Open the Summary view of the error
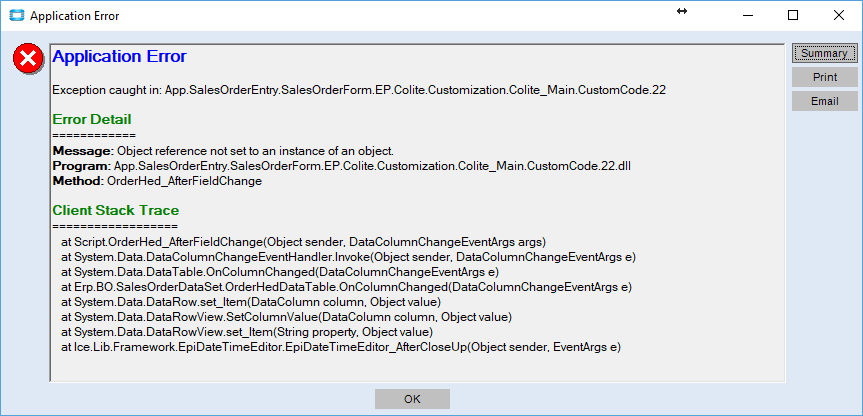863x416 pixels. click(824, 53)
